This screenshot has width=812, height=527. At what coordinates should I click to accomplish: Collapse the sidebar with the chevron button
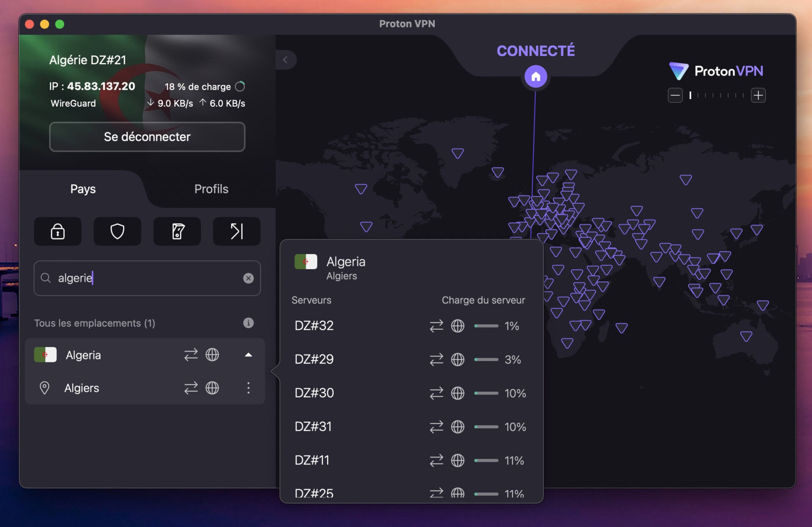(x=285, y=60)
